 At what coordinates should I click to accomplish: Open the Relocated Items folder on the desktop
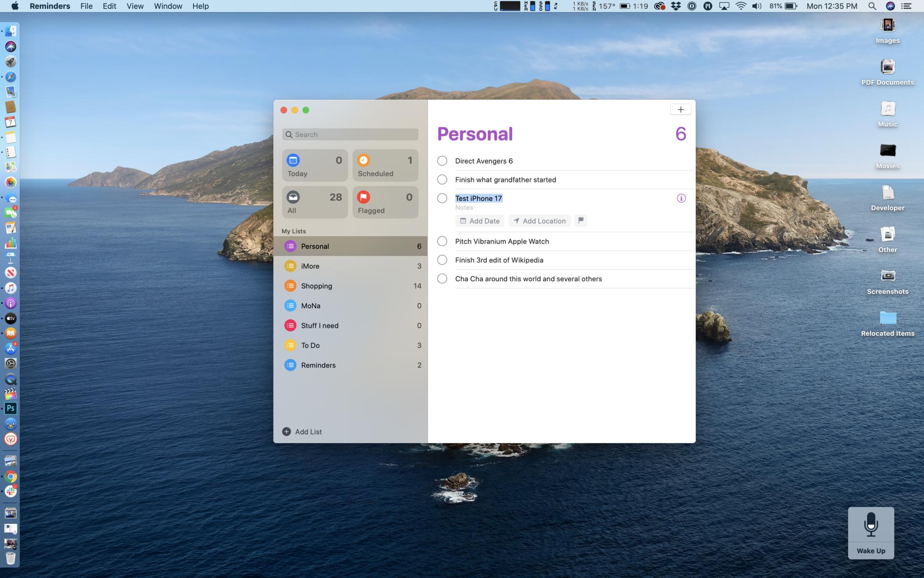pyautogui.click(x=887, y=324)
